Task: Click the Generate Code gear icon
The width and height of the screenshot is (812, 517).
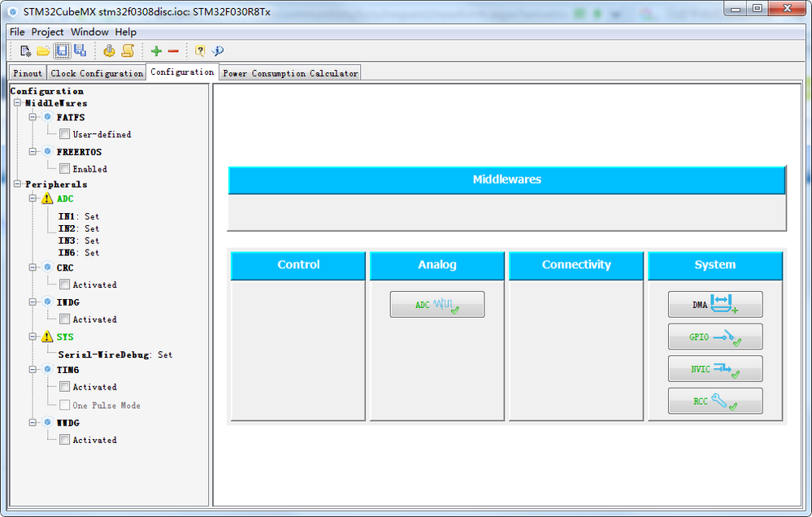Action: pyautogui.click(x=109, y=50)
